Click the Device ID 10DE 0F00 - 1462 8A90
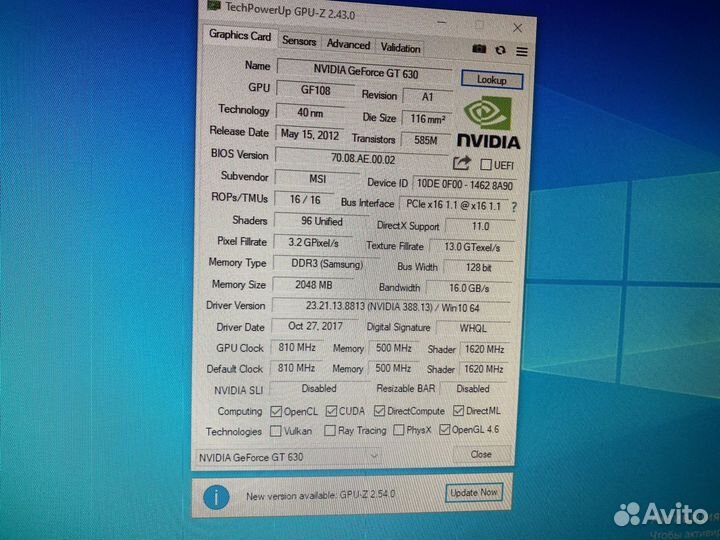This screenshot has height=540, width=720. click(x=464, y=185)
